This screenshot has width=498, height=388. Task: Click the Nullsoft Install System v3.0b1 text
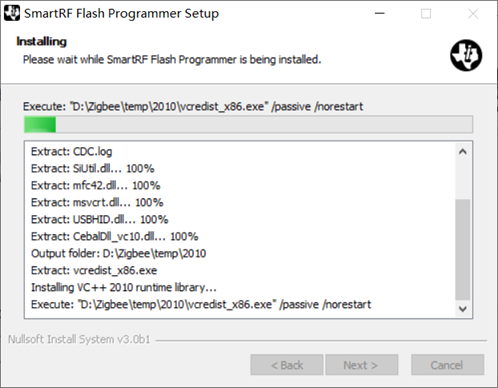point(79,339)
